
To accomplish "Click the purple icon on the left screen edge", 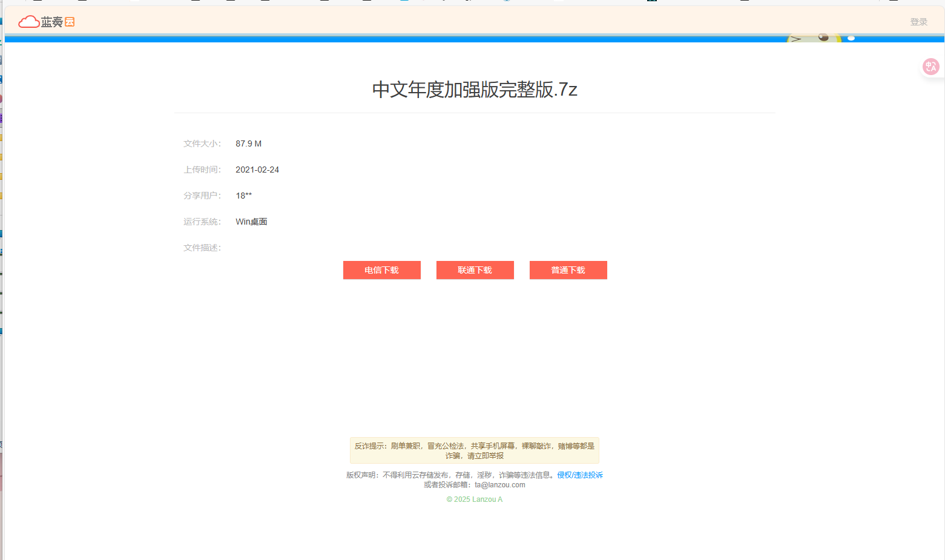I will pyautogui.click(x=2, y=119).
